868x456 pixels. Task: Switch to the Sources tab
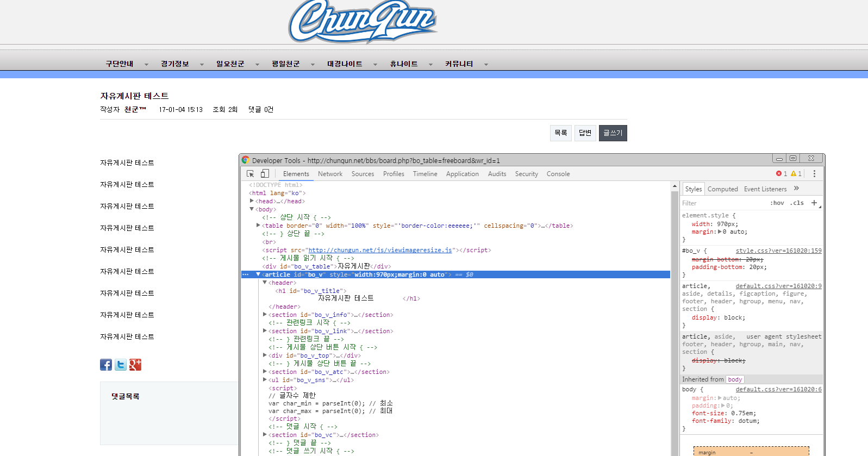363,174
